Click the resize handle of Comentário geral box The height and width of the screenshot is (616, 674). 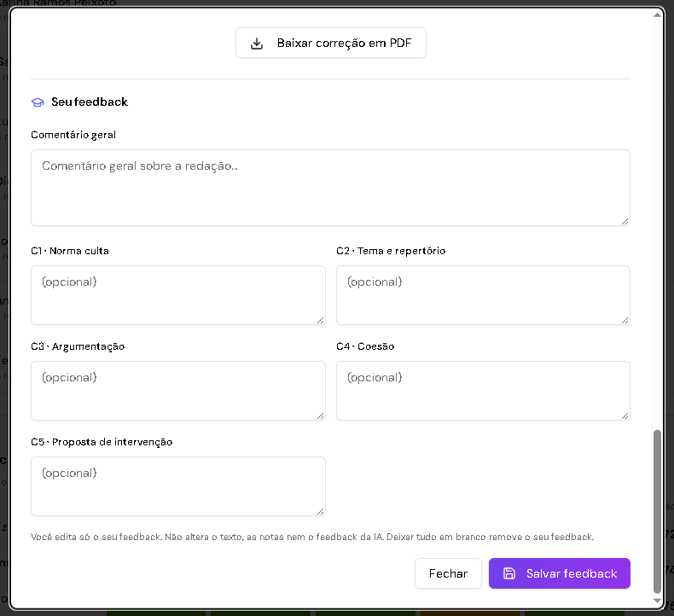point(625,221)
